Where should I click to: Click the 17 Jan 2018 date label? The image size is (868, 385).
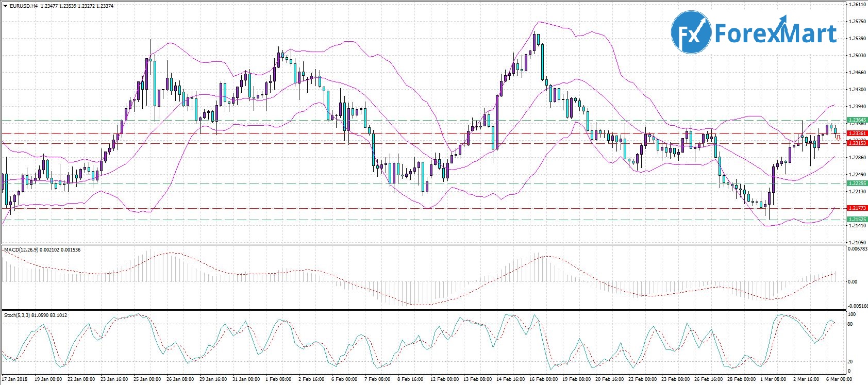pos(15,379)
